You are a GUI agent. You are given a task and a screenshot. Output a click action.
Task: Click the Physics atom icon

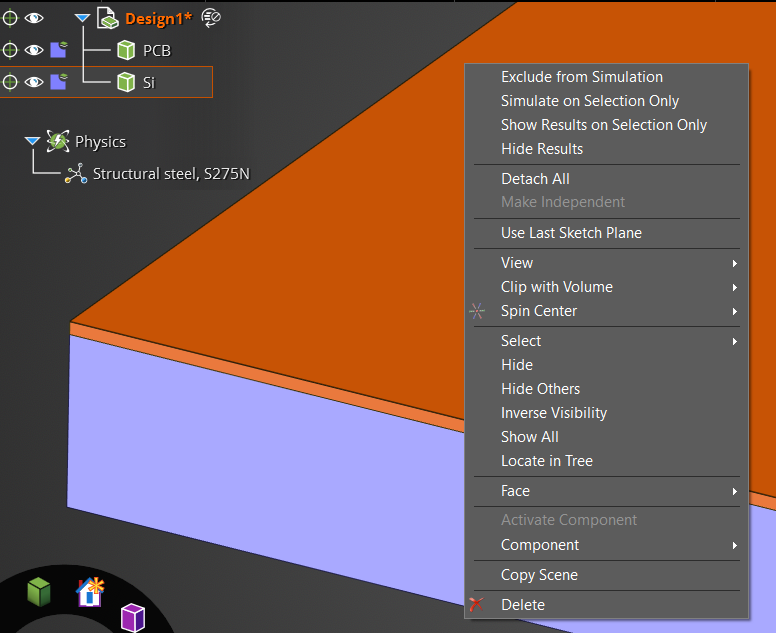pyautogui.click(x=58, y=141)
